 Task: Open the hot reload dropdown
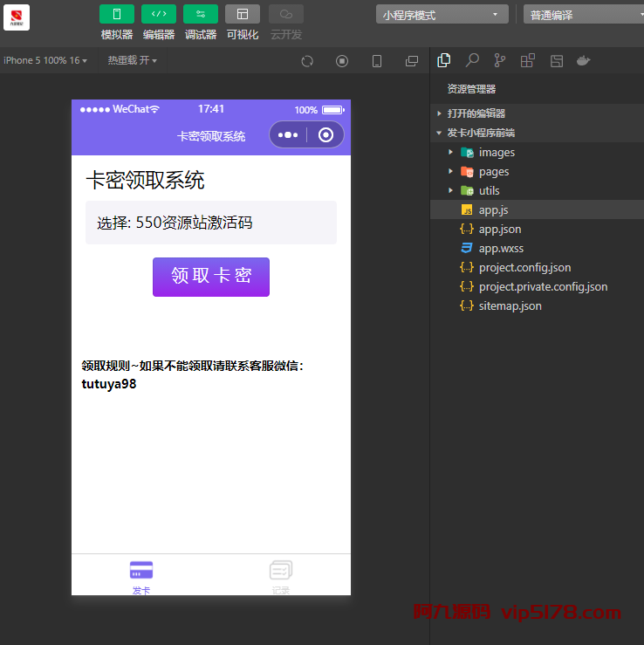[x=132, y=60]
